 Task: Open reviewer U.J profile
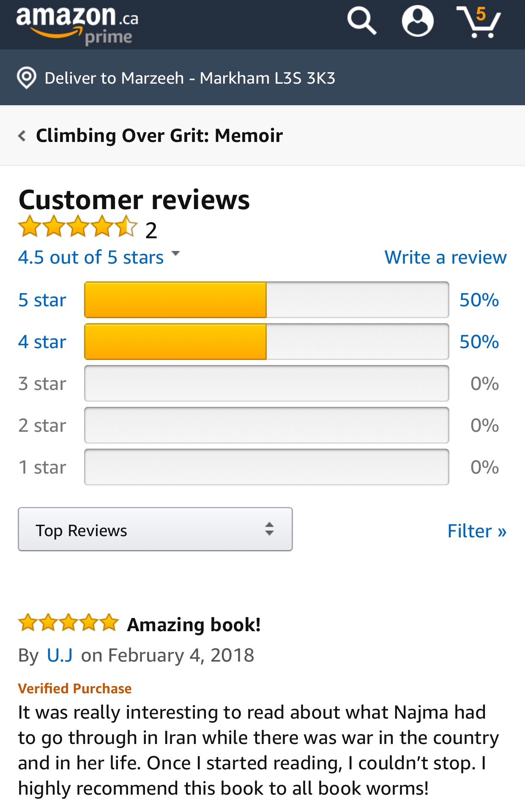point(60,655)
